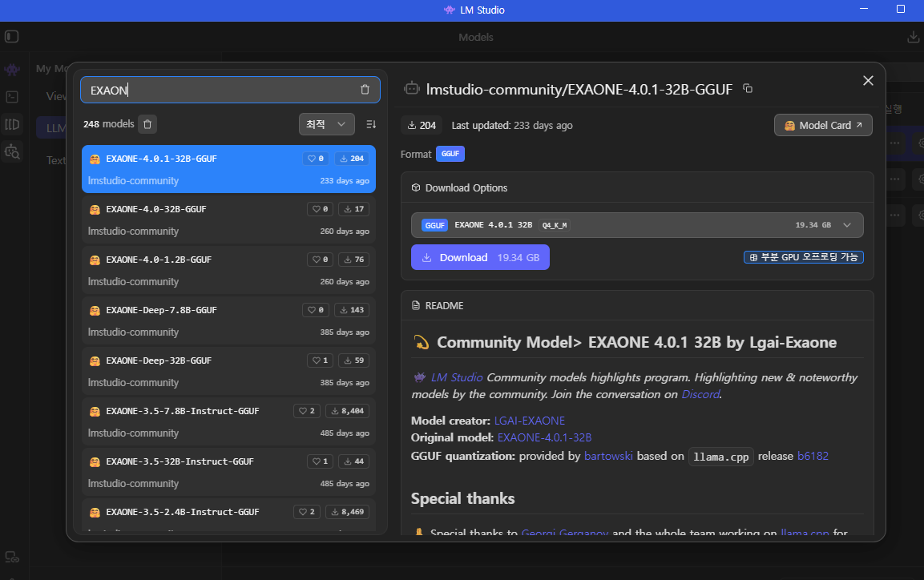Click the 부분 GPU 오프로딩 가능 badge
This screenshot has width=924, height=580.
[803, 257]
